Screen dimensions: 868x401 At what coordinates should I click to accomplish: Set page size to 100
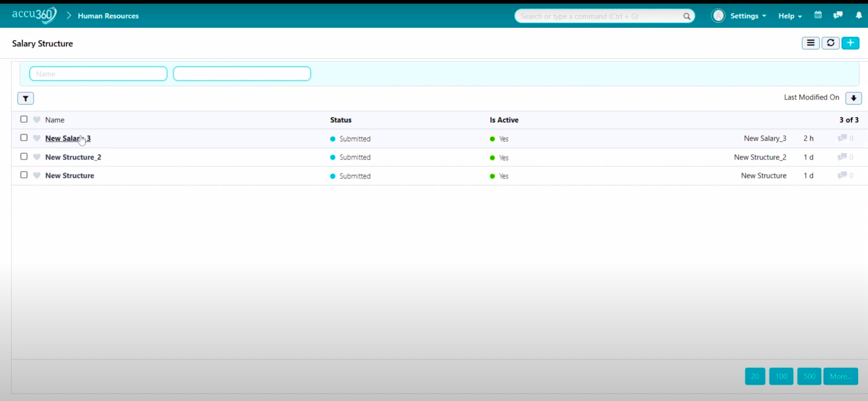coord(781,376)
